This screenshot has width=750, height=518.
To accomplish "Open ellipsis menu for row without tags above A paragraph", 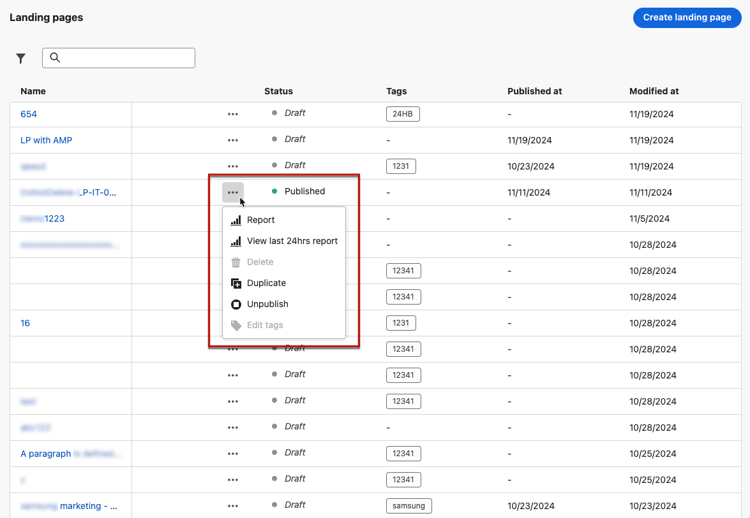I will coord(233,427).
